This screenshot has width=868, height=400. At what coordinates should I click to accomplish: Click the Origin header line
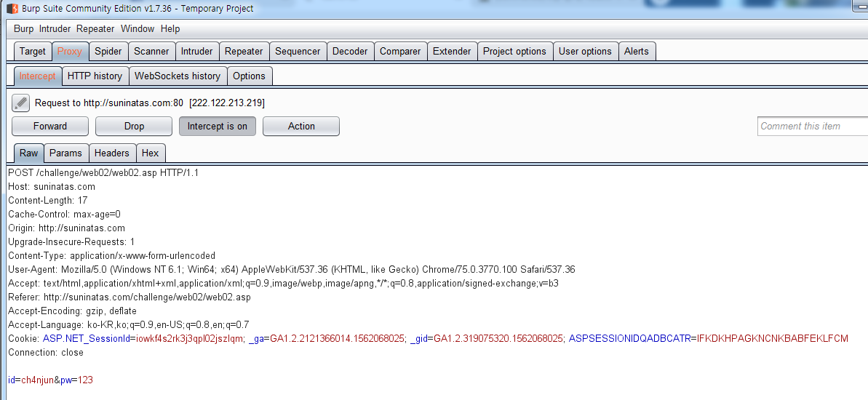pos(66,228)
